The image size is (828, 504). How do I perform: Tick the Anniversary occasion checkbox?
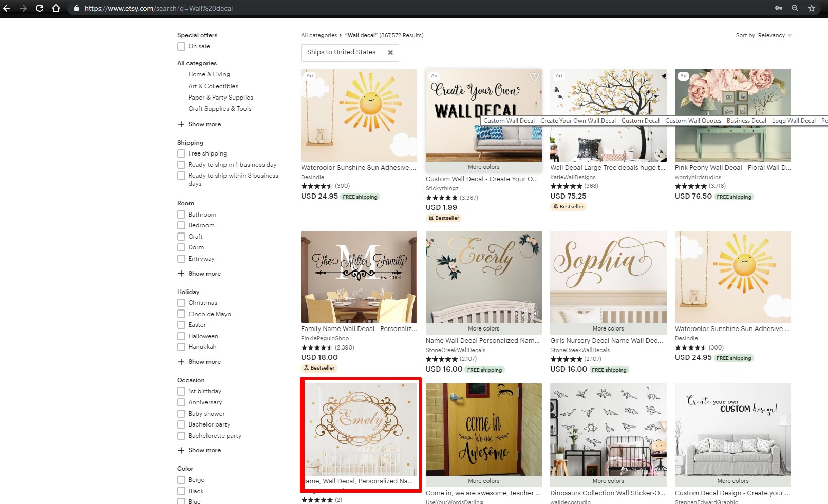(181, 402)
